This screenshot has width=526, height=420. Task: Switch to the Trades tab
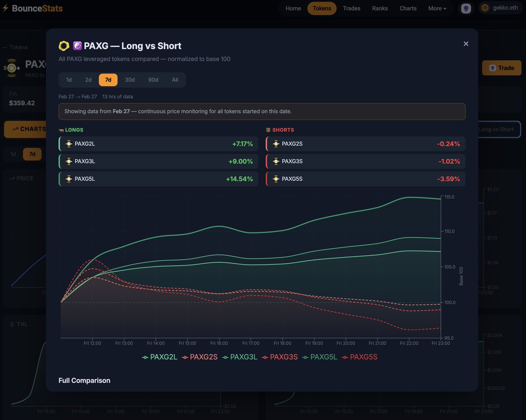(352, 8)
